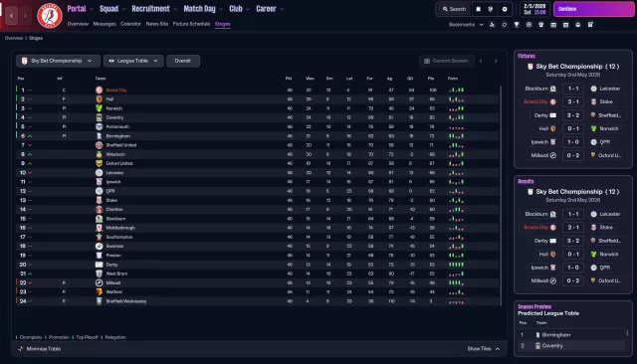637x364 pixels.
Task: Click the Overall filter button
Action: pos(183,61)
